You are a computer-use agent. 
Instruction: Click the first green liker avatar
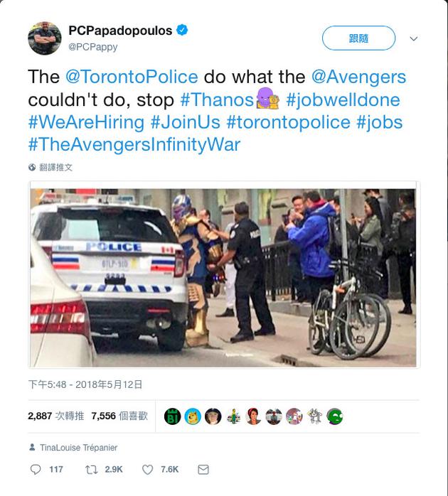pyautogui.click(x=172, y=416)
